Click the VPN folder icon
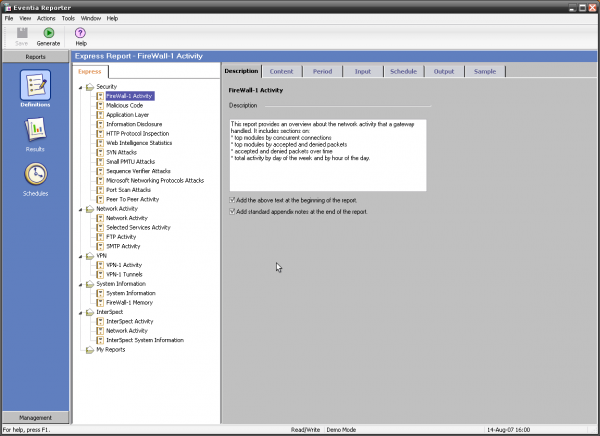The height and width of the screenshot is (436, 600). (90, 256)
